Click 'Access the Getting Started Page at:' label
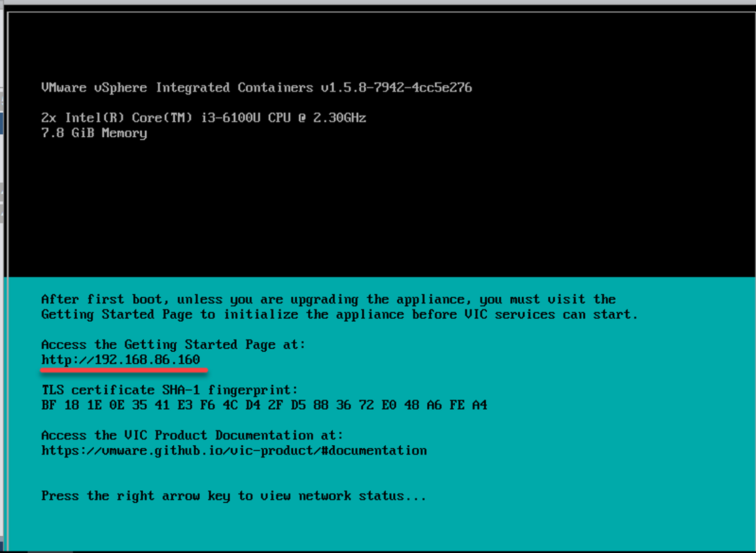 173,345
